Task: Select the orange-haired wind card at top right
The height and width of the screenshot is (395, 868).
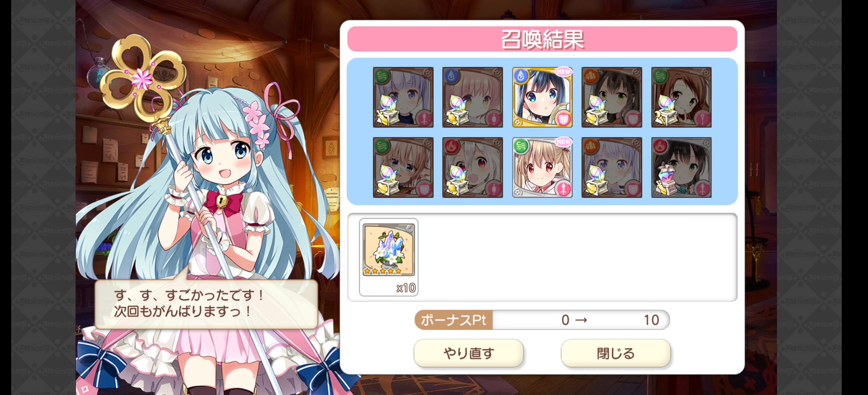Action: coord(681,97)
